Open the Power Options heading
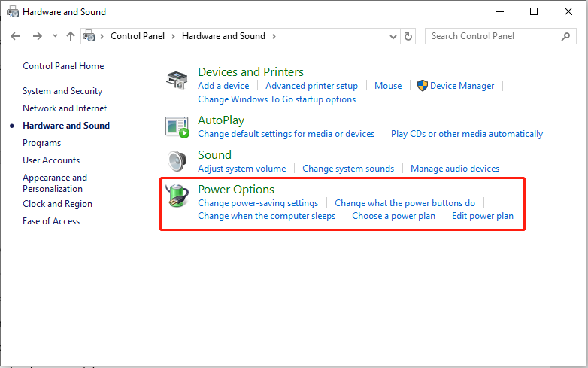 (x=236, y=190)
